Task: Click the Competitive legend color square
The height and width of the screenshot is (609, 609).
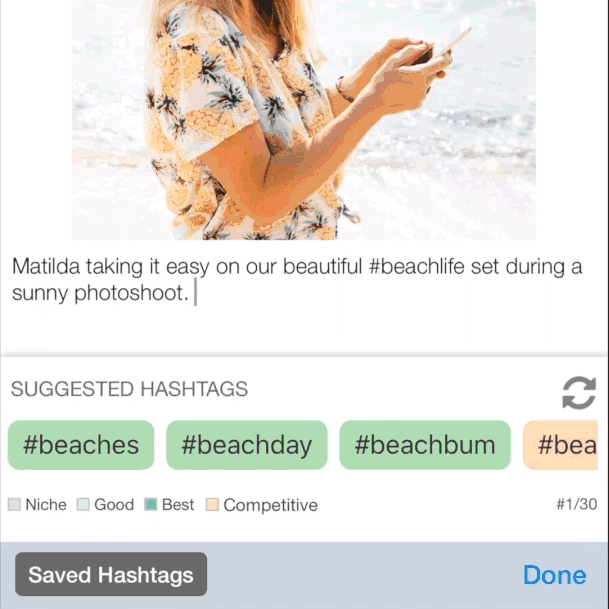Action: click(212, 505)
